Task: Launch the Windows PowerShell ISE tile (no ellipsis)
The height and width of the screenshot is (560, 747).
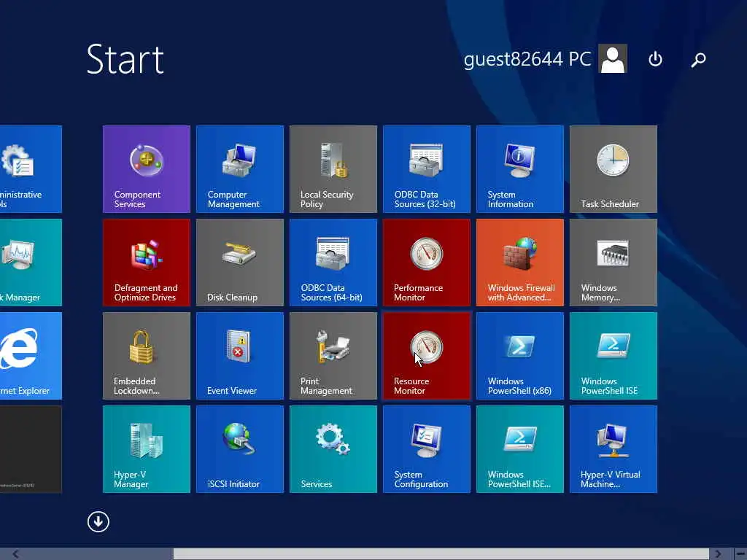Action: tap(613, 356)
